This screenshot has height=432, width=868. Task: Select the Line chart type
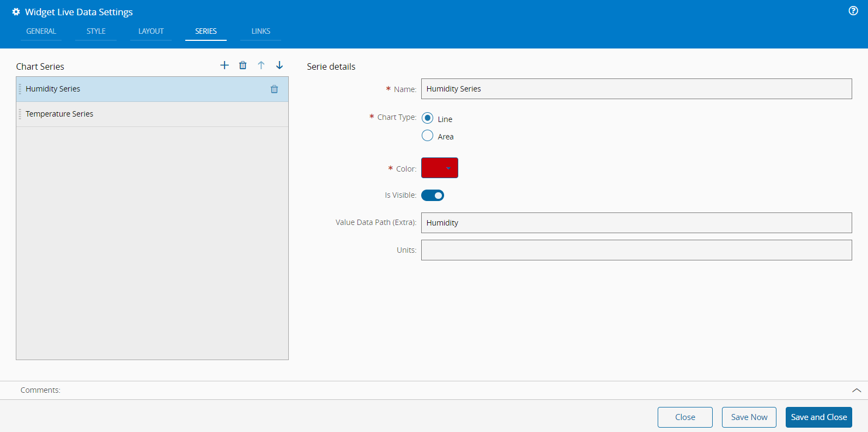click(x=428, y=118)
